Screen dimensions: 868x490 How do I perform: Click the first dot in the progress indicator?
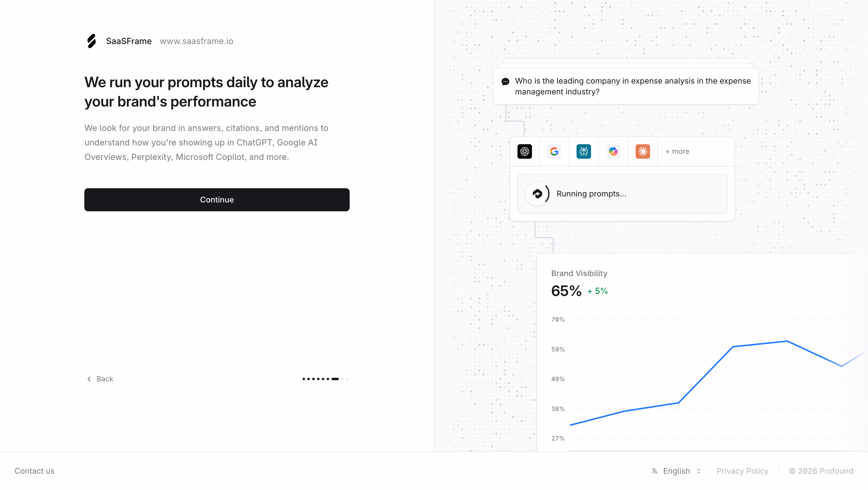pyautogui.click(x=303, y=379)
